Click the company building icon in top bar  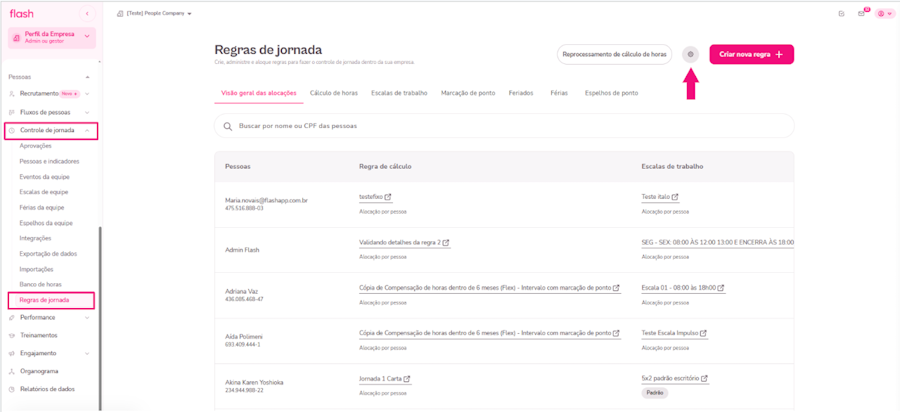click(120, 13)
